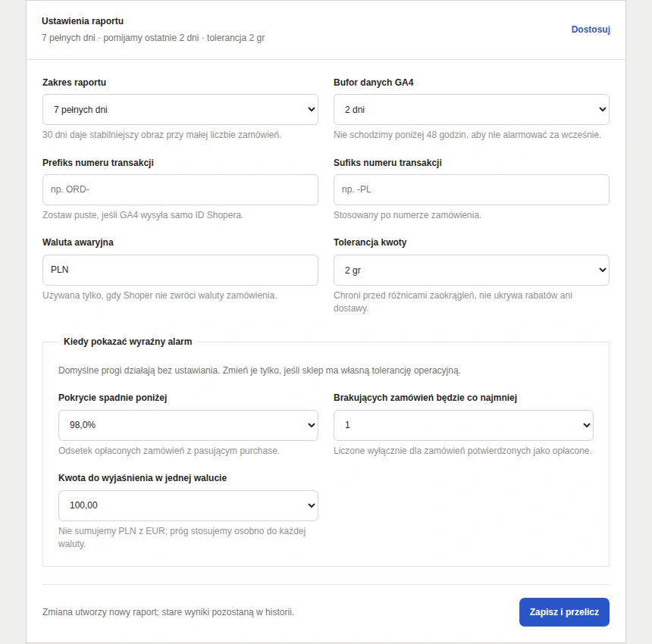This screenshot has height=644, width=652.
Task: Click hint 'Nie schodzimy poniżej 48 godzin'
Action: click(x=467, y=135)
